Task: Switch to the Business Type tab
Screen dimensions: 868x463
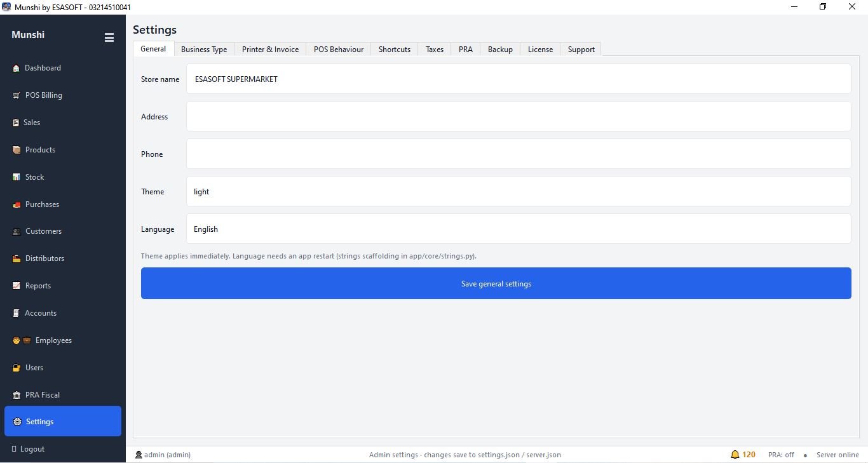Action: [x=204, y=50]
